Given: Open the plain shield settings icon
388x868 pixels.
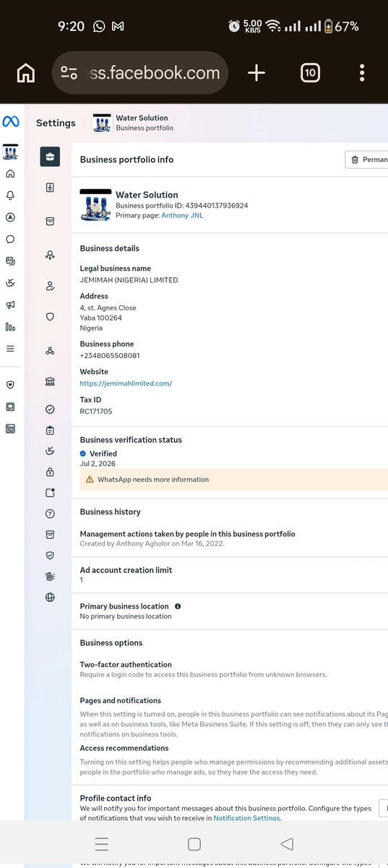Looking at the screenshot, I should 50,316.
